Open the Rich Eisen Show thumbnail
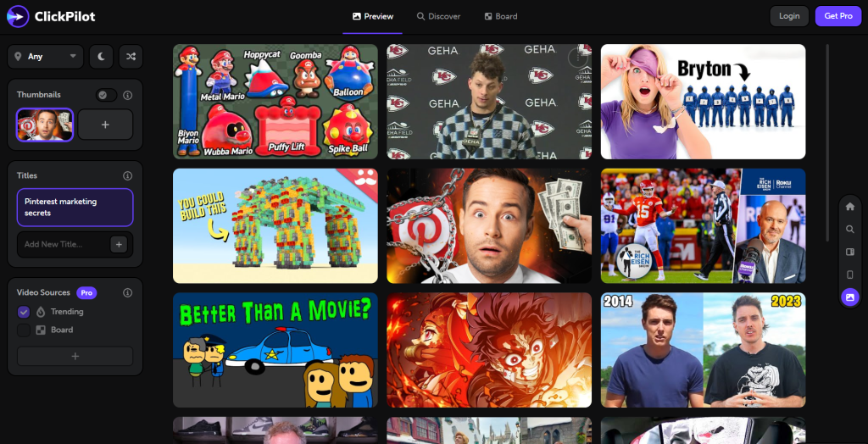 click(x=703, y=226)
